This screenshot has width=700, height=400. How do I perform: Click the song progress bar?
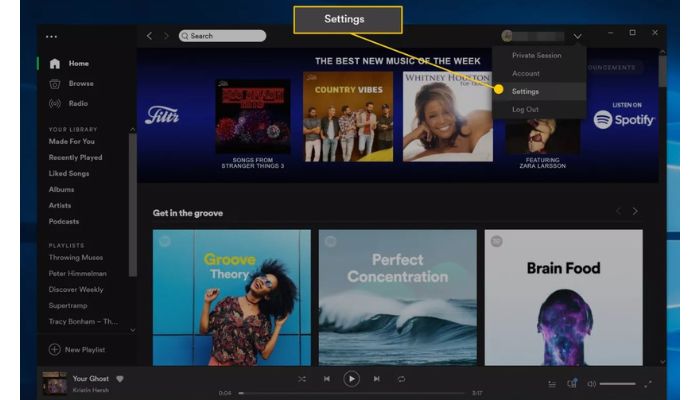coord(351,393)
